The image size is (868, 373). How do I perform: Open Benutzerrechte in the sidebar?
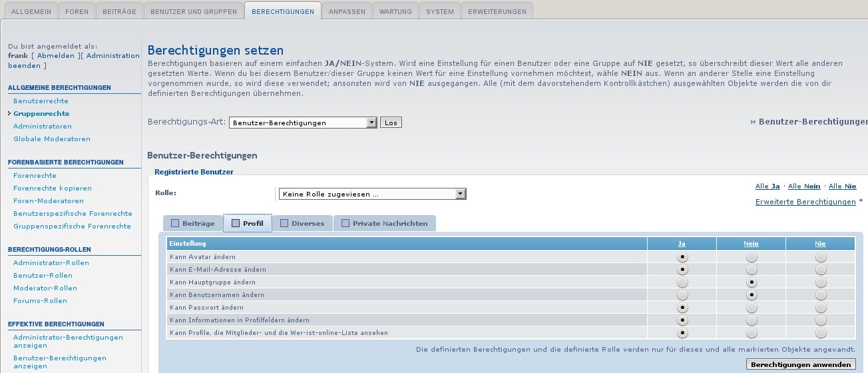(41, 101)
